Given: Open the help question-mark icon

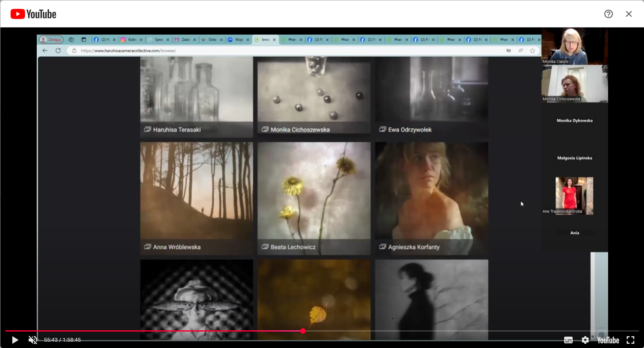Looking at the screenshot, I should 609,14.
